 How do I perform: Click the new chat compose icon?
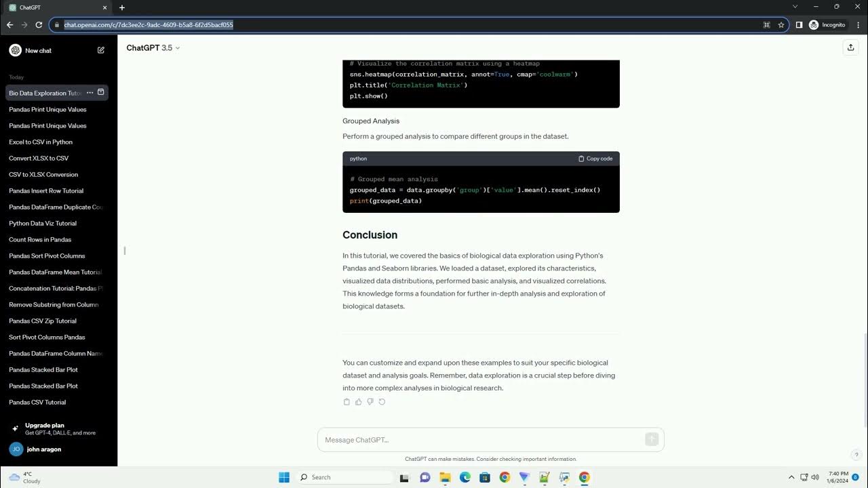[101, 50]
